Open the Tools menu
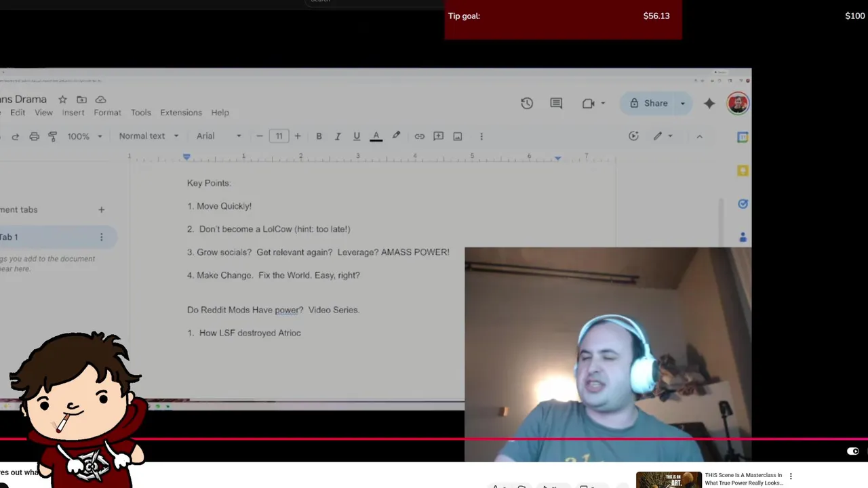Viewport: 868px width, 488px height. coord(140,113)
